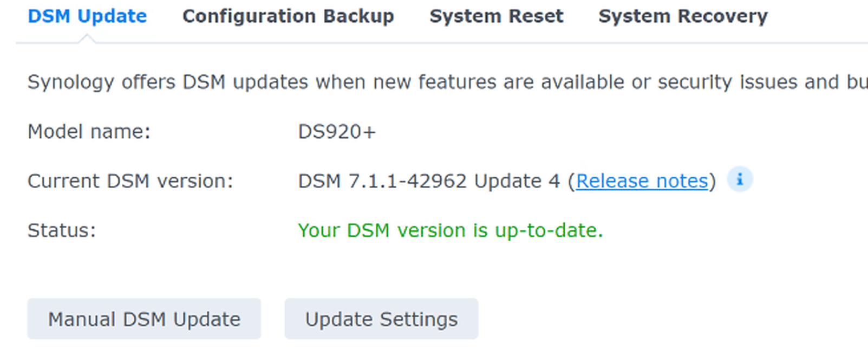Select the System Recovery tab

pyautogui.click(x=683, y=16)
